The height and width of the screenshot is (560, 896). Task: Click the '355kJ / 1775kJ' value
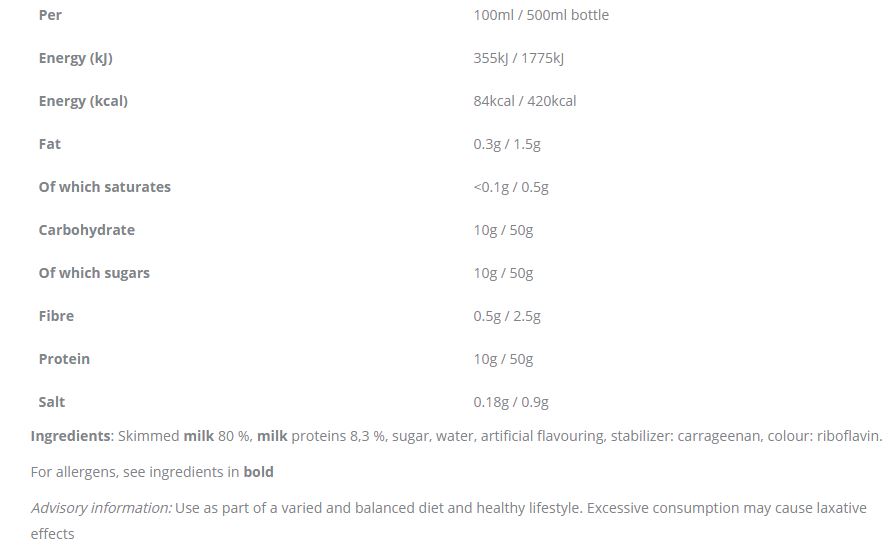(x=518, y=58)
